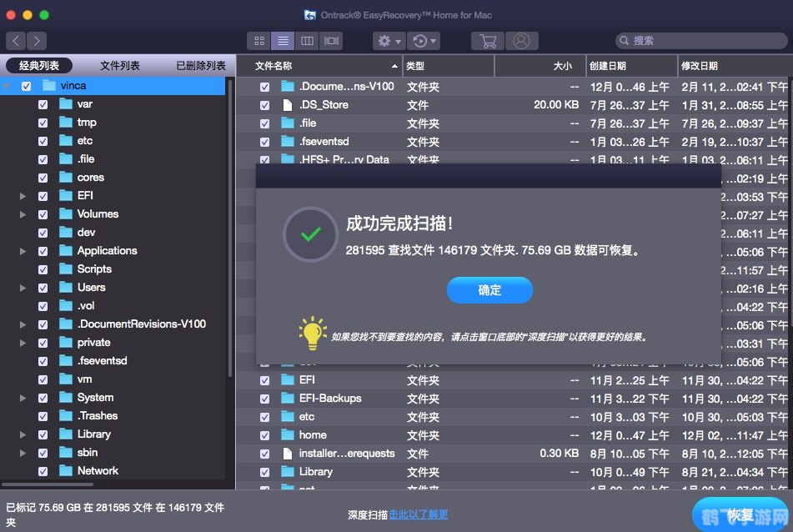Collapse the System folder arrow
The width and height of the screenshot is (793, 532).
[x=23, y=397]
